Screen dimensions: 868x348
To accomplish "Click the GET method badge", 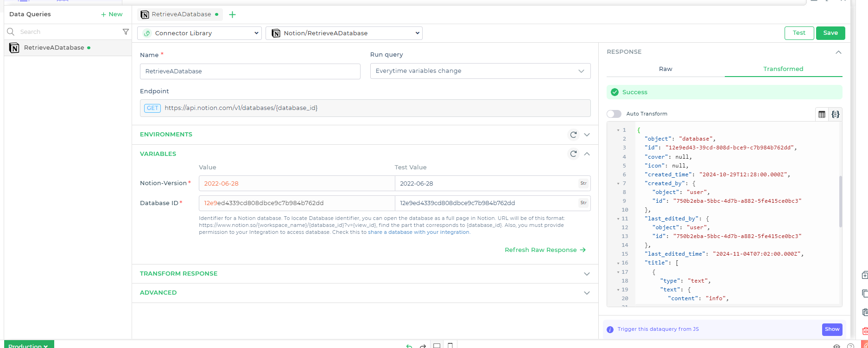I will pos(152,108).
